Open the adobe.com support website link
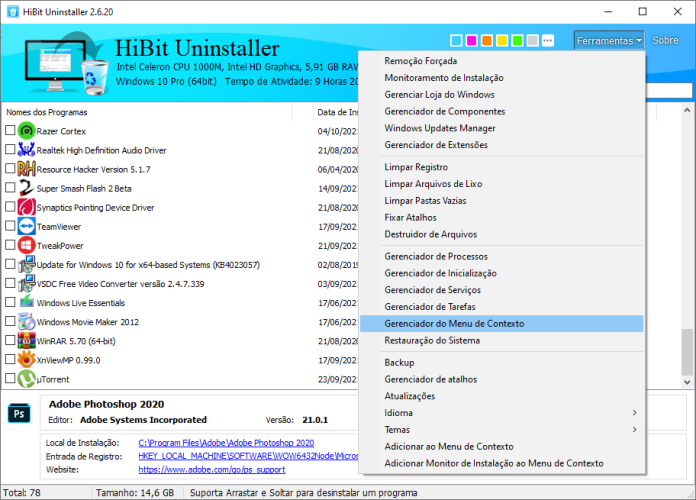Viewport: 696px width, 500px height. click(x=212, y=469)
